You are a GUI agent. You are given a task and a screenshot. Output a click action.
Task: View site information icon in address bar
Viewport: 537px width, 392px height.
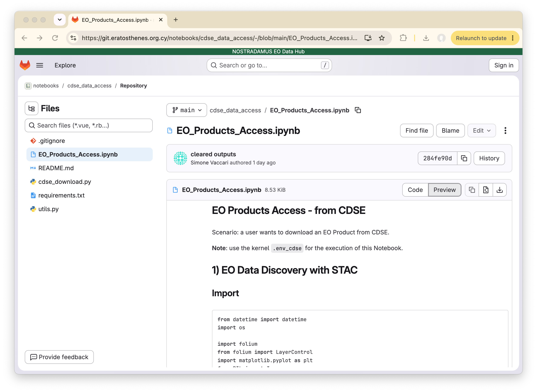click(74, 38)
